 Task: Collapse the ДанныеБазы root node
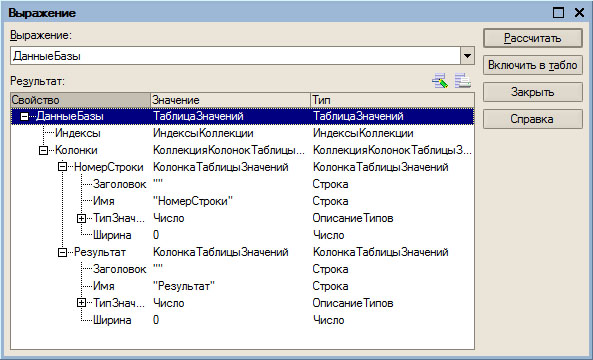coord(24,116)
